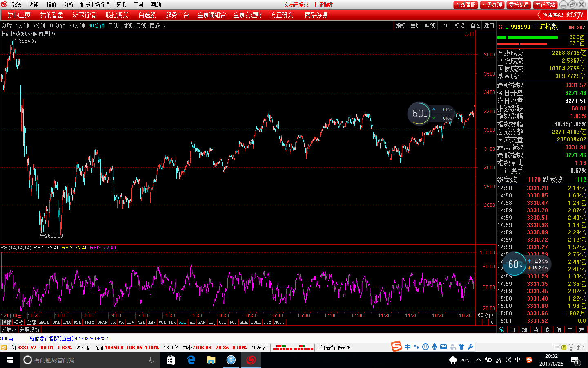Image resolution: width=588 pixels, height=368 pixels.
Task: Open the Store app from the taskbar
Action: (x=171, y=360)
